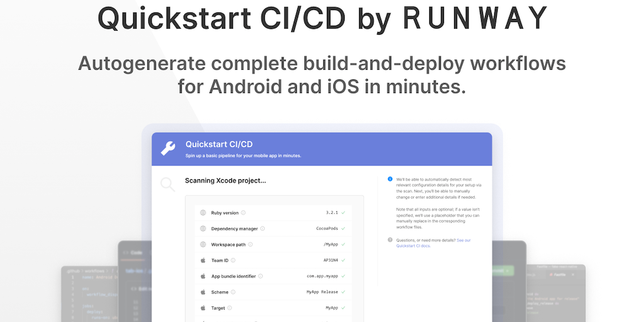
Task: Click the blue info icon in the side panel
Action: coord(390,179)
